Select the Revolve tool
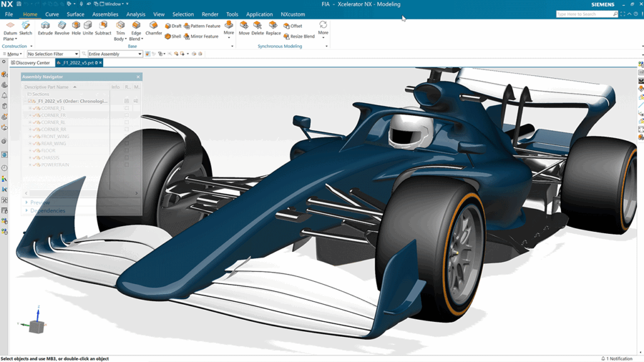This screenshot has height=362, width=644. pyautogui.click(x=63, y=28)
